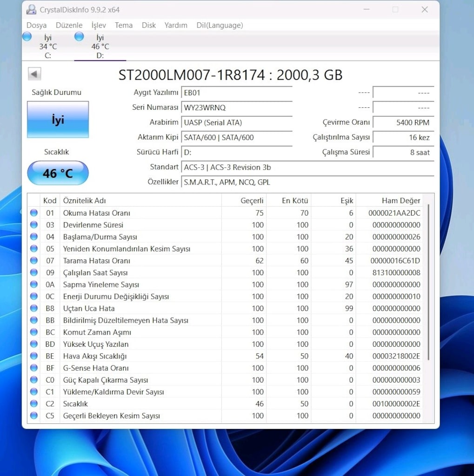Click the Aygıt Yazılımı field EB01
The width and height of the screenshot is (474, 476).
point(237,93)
